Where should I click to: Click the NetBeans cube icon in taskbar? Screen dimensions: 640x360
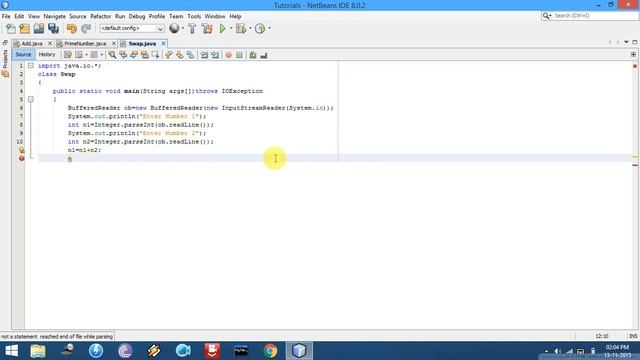[299, 351]
